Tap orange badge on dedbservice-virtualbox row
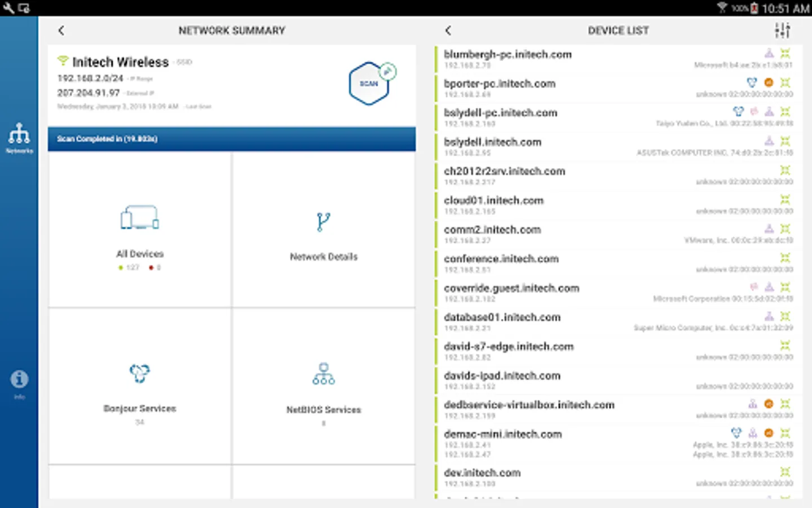The height and width of the screenshot is (508, 812). [769, 404]
